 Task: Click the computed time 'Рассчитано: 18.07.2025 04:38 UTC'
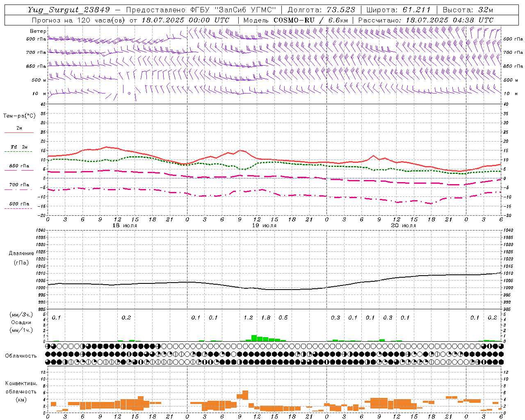426,20
